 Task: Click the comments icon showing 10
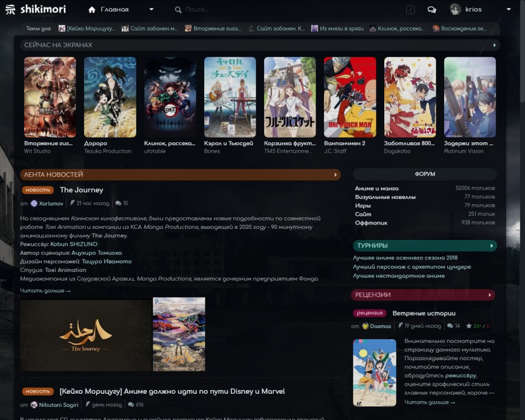coord(118,203)
